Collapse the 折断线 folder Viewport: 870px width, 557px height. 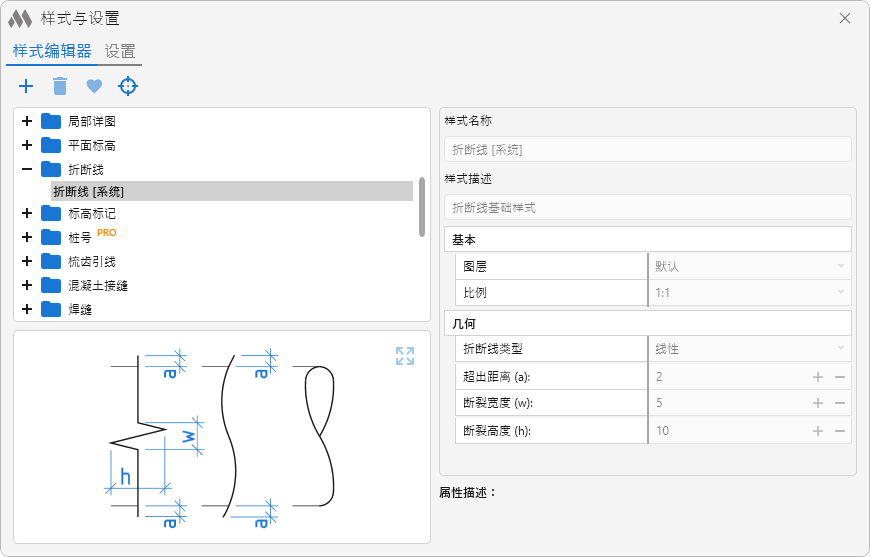point(27,169)
